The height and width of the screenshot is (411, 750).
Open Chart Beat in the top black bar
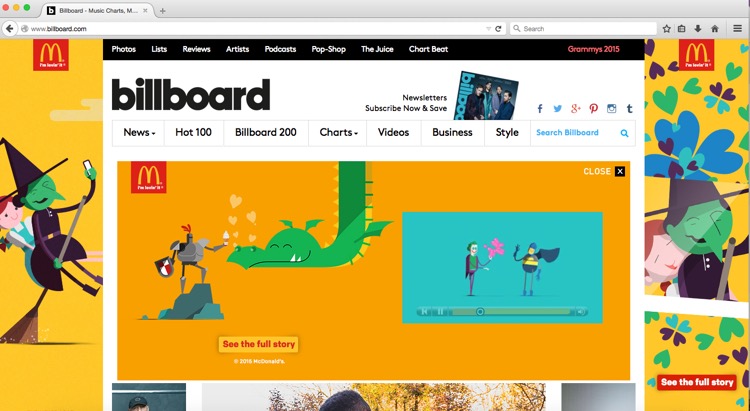pos(428,49)
